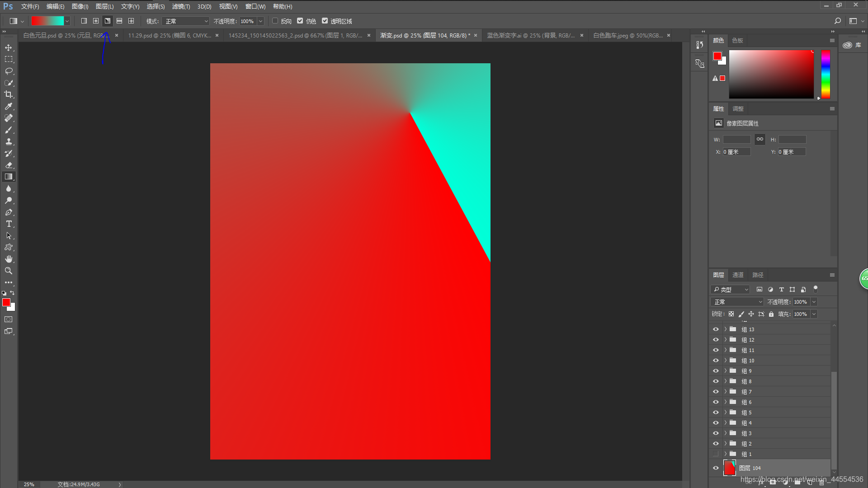Choose the linear gradient style
The width and height of the screenshot is (868, 488).
point(84,21)
